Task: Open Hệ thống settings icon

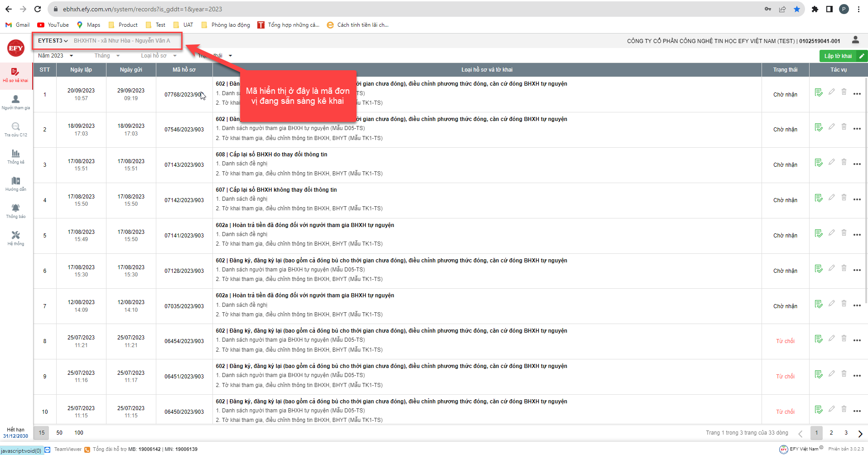Action: (16, 238)
